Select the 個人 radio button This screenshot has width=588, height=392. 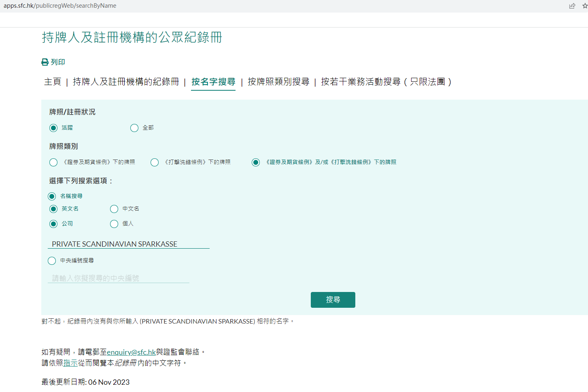coord(114,224)
